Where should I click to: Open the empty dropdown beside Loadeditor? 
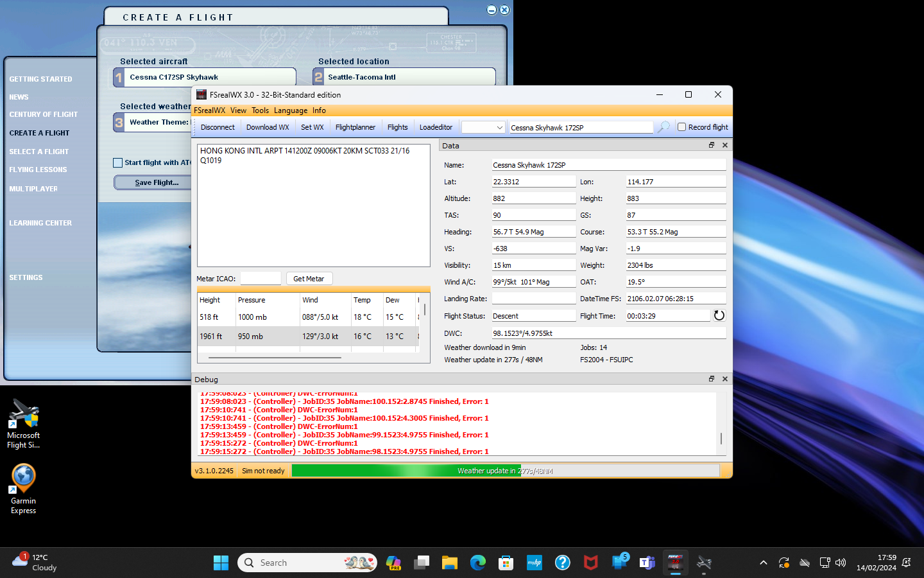[x=483, y=127]
